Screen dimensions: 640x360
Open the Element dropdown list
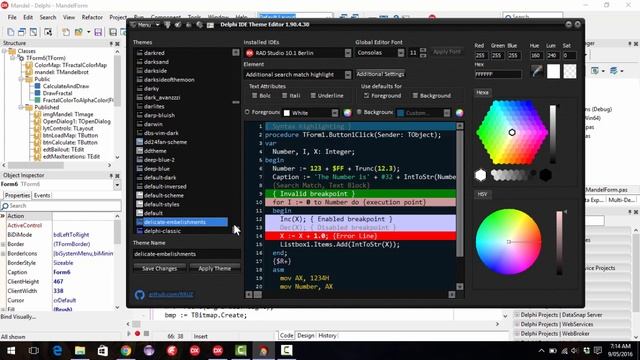tap(348, 75)
